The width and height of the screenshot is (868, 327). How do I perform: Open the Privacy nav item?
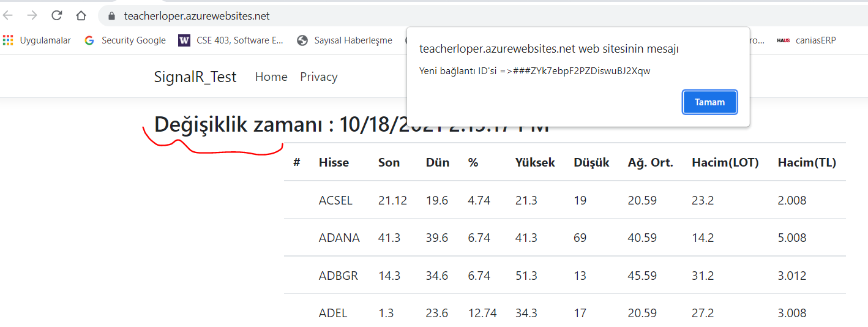[319, 77]
